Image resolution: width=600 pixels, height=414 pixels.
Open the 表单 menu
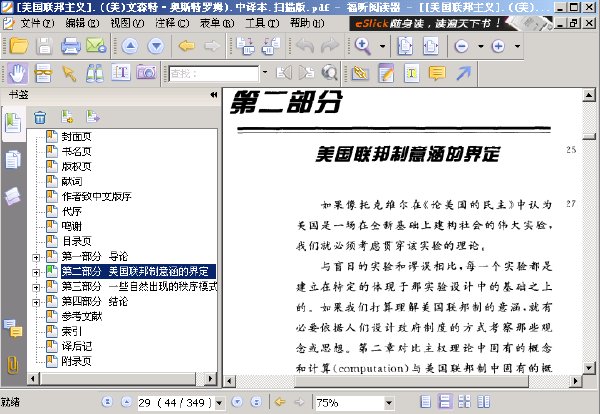[217, 23]
